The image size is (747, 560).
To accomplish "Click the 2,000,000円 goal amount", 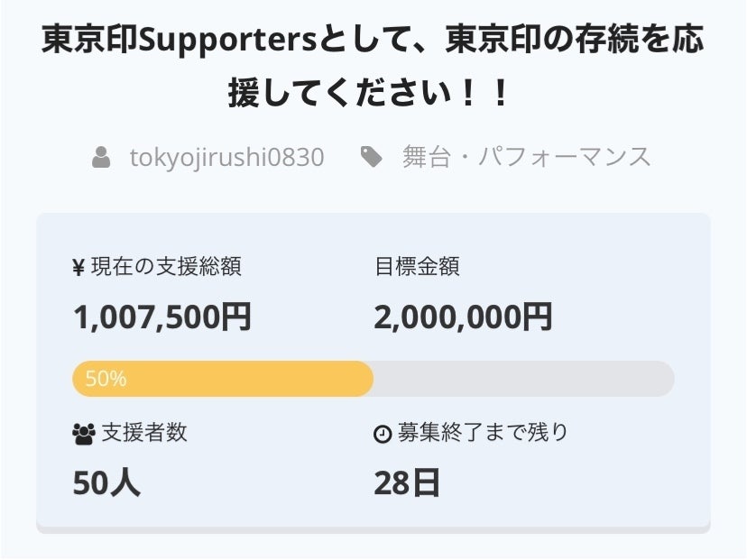I will (463, 317).
